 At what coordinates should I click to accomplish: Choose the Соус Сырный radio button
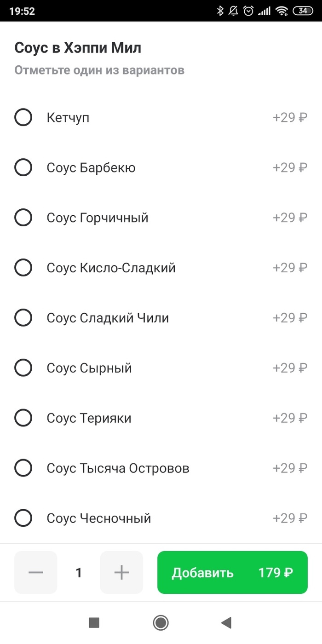(23, 368)
